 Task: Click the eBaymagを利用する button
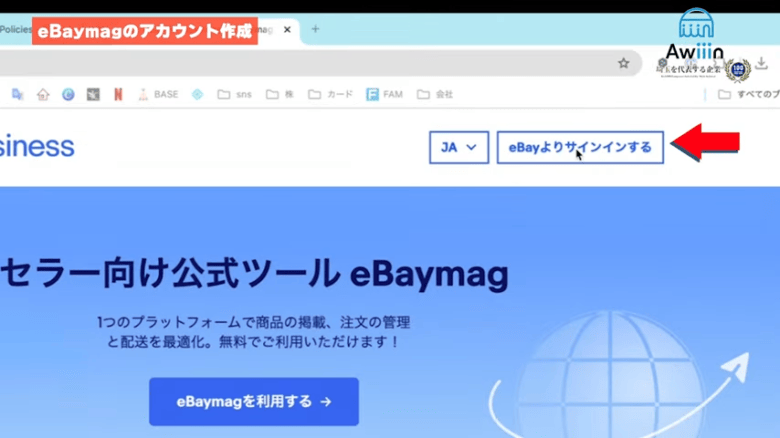(x=253, y=401)
